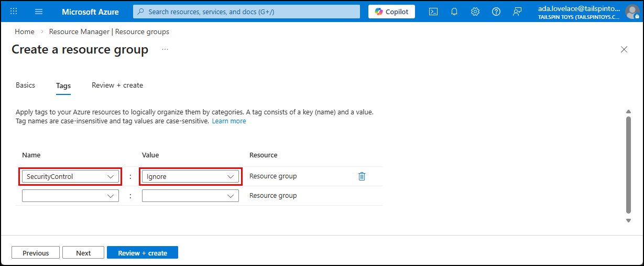Navigate to Home breadcrumb
644x266 pixels.
click(25, 31)
